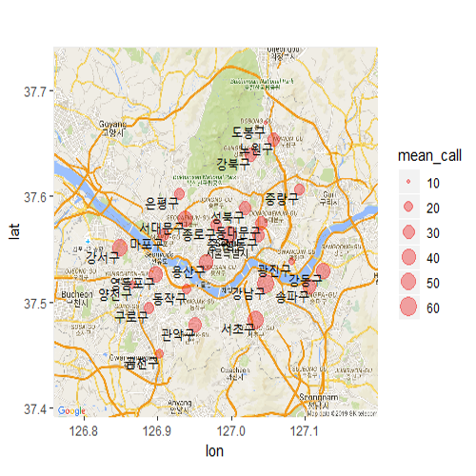Screen dimensions: 476x476
Task: Click the airport icon west of 강서구
Action: click(x=88, y=242)
